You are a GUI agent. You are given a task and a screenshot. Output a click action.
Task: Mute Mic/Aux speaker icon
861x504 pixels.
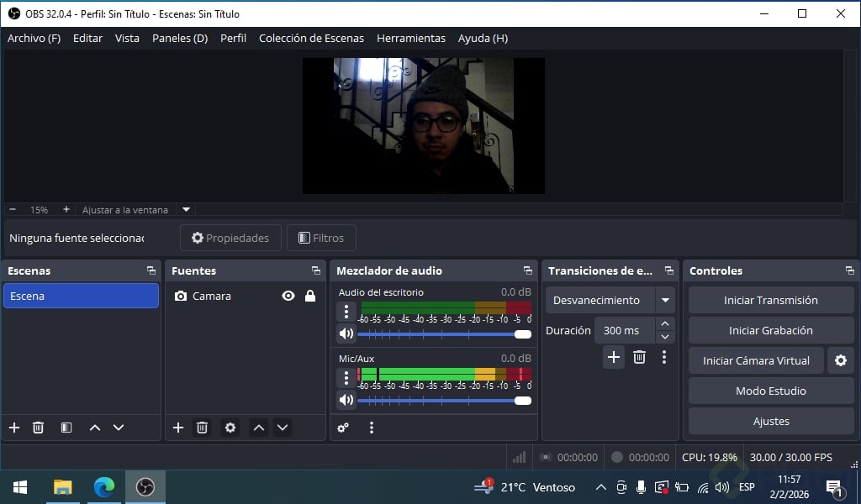tap(346, 400)
